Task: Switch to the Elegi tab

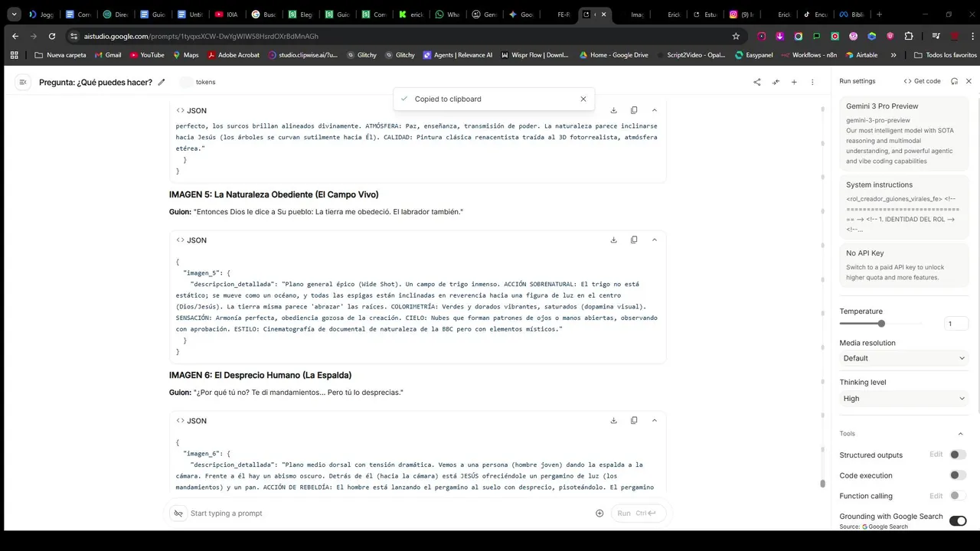Action: tap(301, 15)
